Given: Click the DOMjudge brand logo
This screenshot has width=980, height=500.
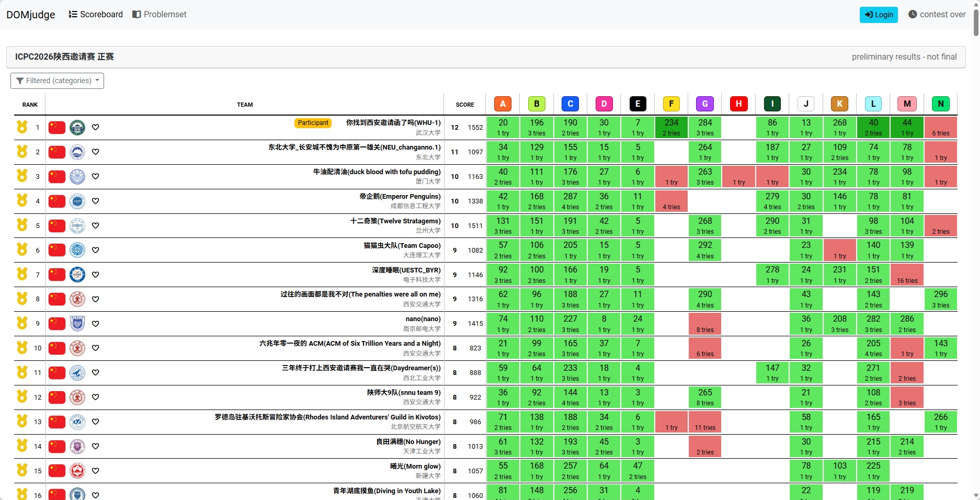Looking at the screenshot, I should pos(31,15).
